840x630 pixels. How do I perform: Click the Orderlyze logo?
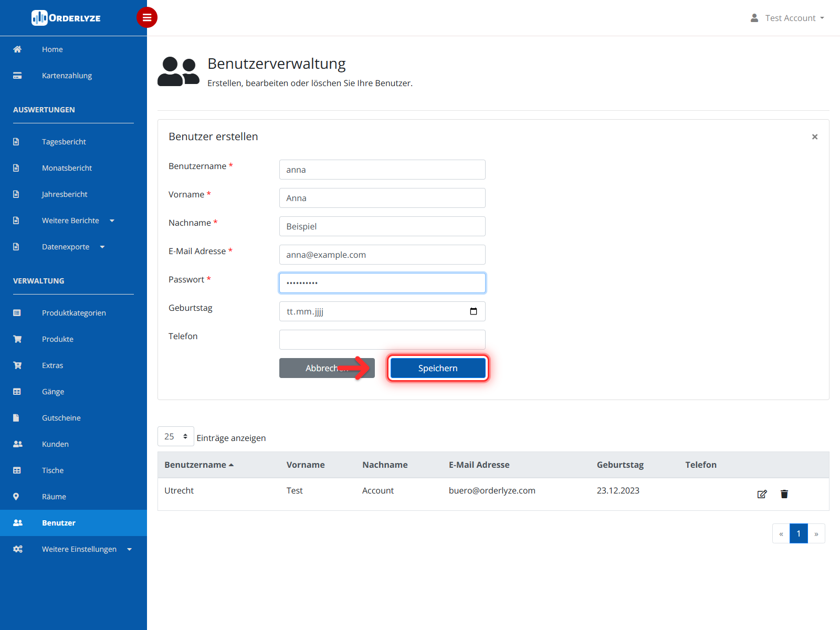[66, 18]
